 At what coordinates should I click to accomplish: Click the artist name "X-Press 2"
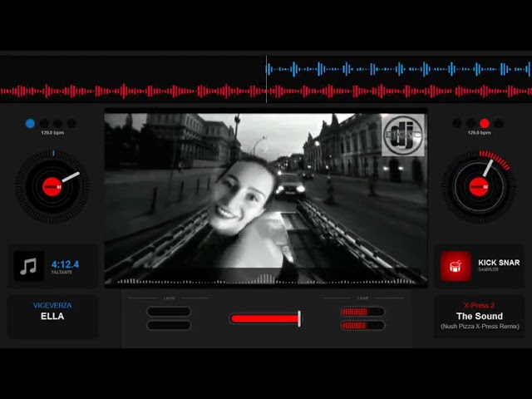pyautogui.click(x=480, y=305)
